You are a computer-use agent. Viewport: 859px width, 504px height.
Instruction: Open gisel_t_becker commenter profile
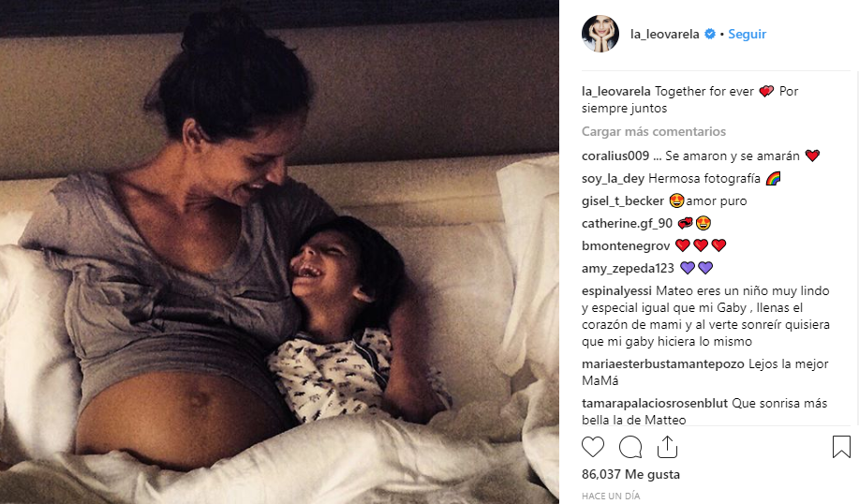(x=623, y=201)
